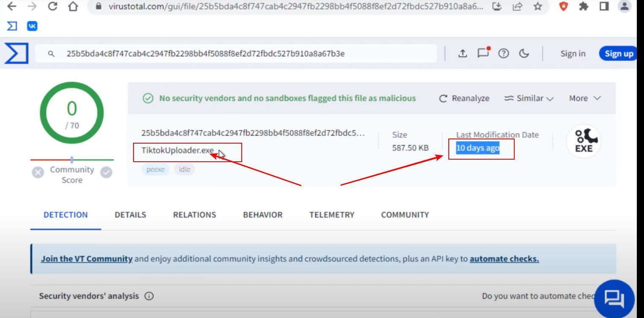Open the VirusTotal bookmark in bookmarks bar

pos(12,26)
